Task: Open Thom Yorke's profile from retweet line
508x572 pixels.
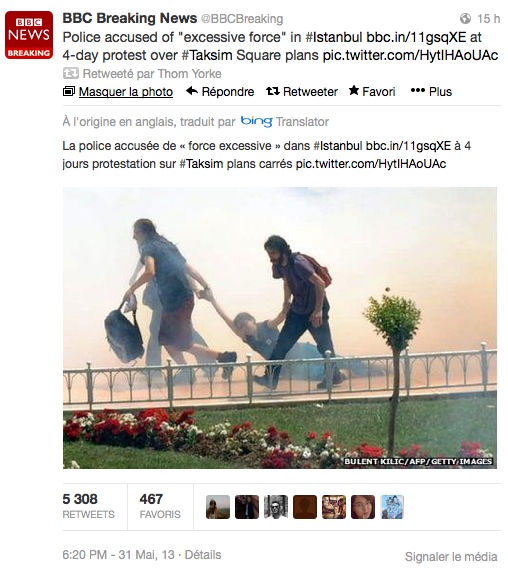Action: [189, 73]
